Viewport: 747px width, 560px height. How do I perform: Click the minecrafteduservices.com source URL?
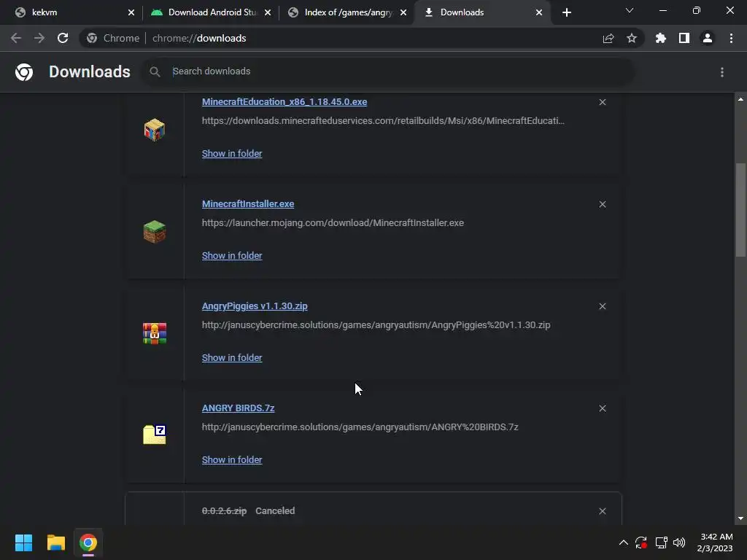pos(384,120)
